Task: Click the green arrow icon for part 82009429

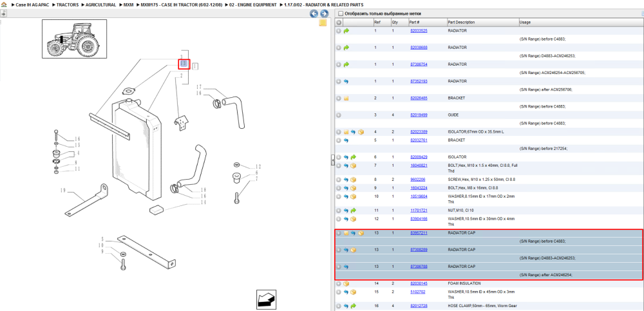Action: pyautogui.click(x=354, y=157)
